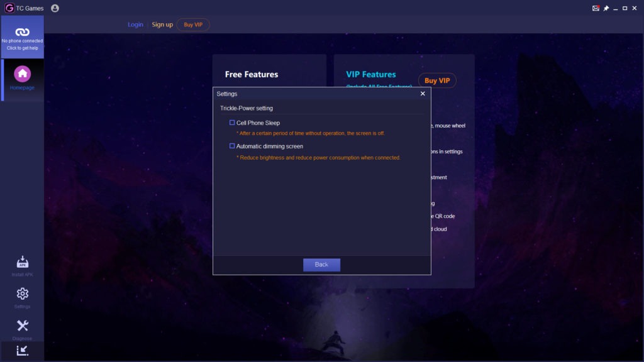Click the Login link
The image size is (644, 362).
point(135,25)
